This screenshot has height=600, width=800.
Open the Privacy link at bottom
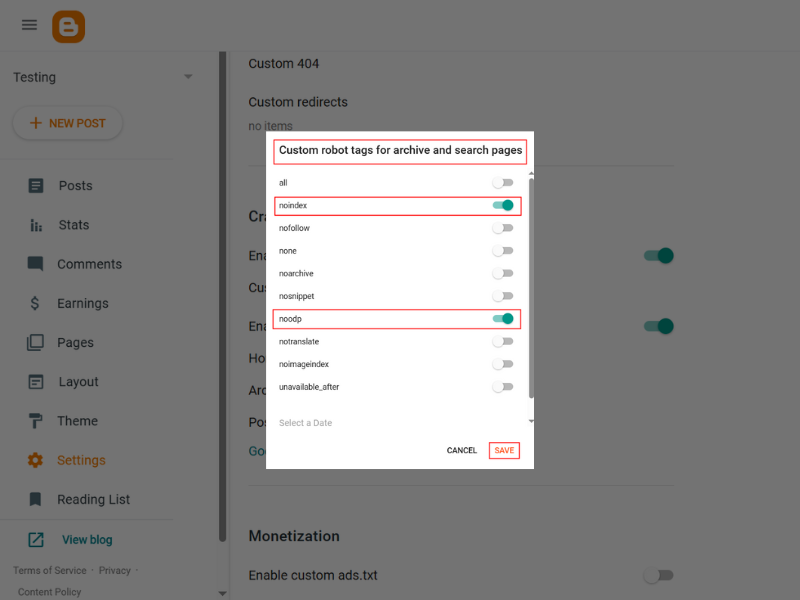click(114, 570)
